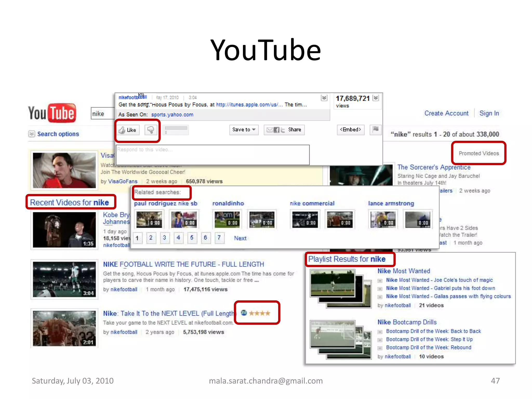Open the Save to dropdown
Viewport: 532px width, 399px height.
244,130
